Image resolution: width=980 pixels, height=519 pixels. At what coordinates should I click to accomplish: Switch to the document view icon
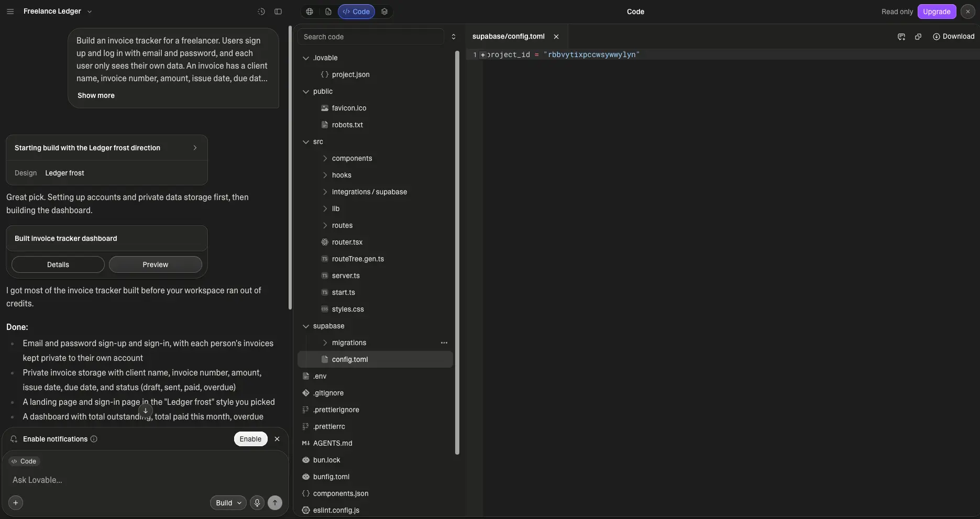point(328,12)
